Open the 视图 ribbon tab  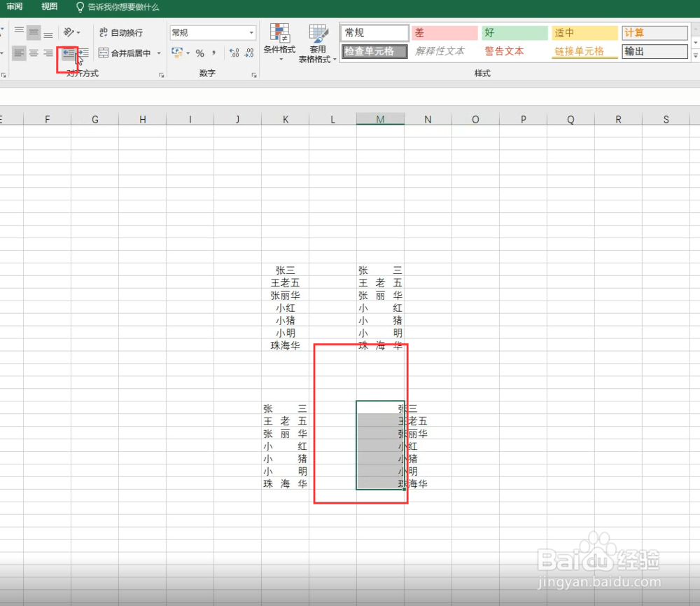tap(49, 7)
